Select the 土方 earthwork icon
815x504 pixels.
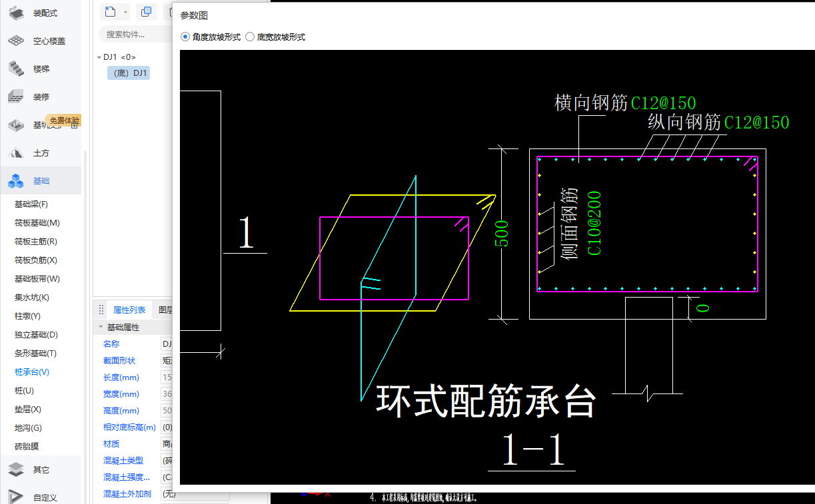pyautogui.click(x=16, y=153)
